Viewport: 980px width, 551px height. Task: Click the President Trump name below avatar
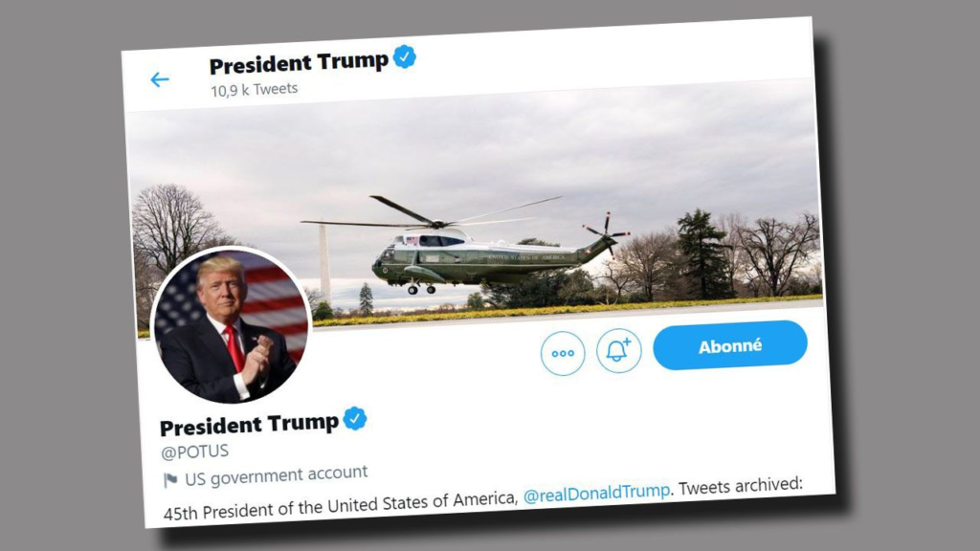click(249, 425)
